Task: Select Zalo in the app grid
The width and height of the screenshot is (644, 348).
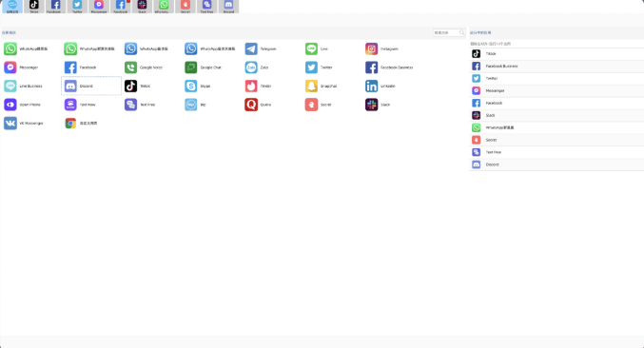Action: pyautogui.click(x=257, y=68)
